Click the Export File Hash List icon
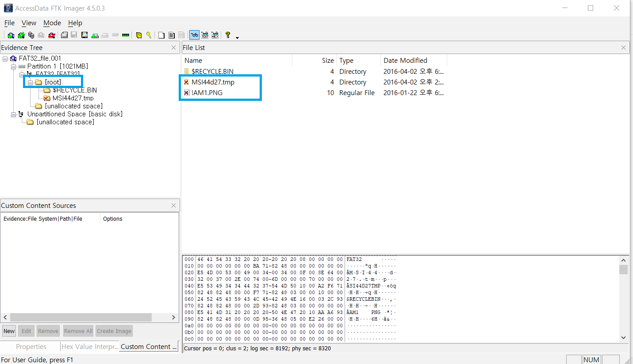Image resolution: width=633 pixels, height=364 pixels. click(x=172, y=35)
